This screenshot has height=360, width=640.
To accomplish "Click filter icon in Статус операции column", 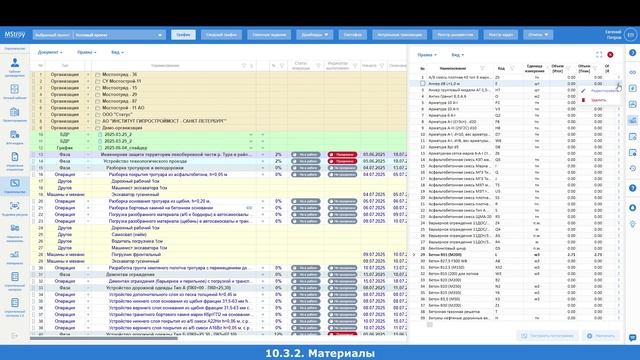I will pyautogui.click(x=318, y=65).
